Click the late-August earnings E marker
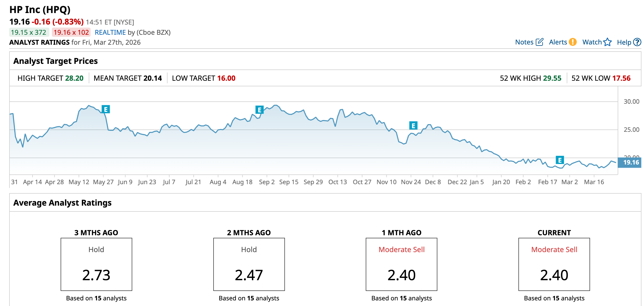 (x=259, y=110)
